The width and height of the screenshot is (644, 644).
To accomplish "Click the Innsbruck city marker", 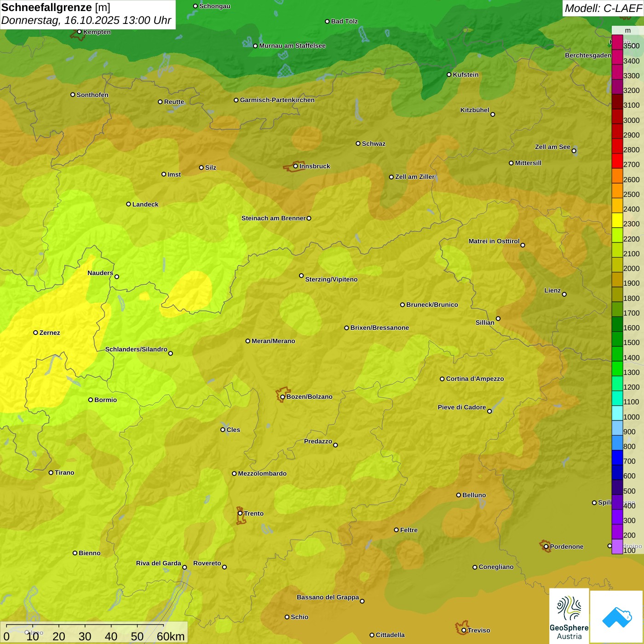I will pyautogui.click(x=296, y=166).
